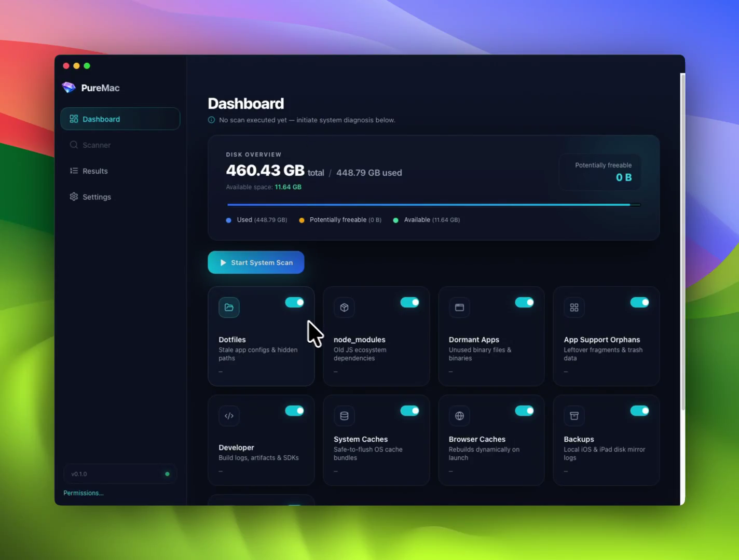The height and width of the screenshot is (560, 739).
Task: Click the orange Potentially freeable legend dot
Action: [302, 220]
